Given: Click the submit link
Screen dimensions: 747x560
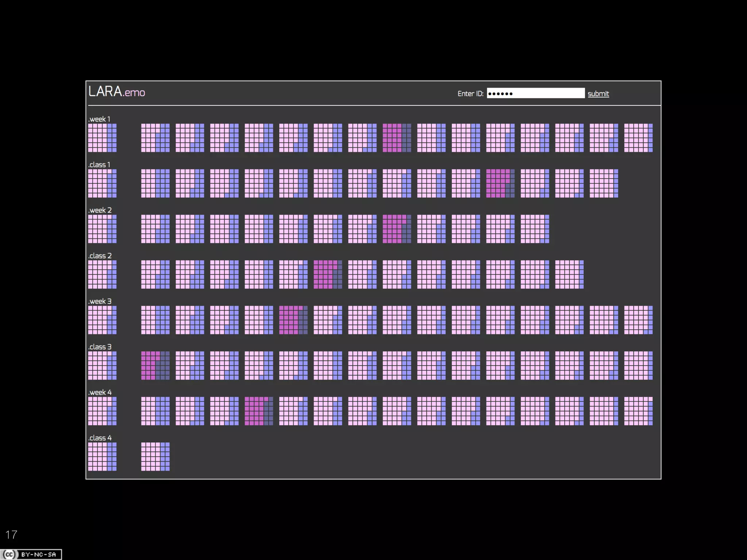Looking at the screenshot, I should tap(598, 94).
